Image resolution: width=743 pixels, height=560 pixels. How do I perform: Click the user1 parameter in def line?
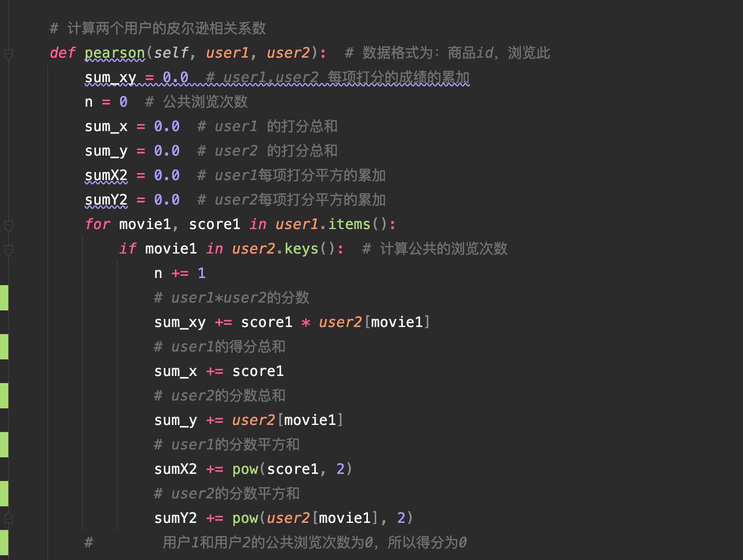(x=227, y=53)
